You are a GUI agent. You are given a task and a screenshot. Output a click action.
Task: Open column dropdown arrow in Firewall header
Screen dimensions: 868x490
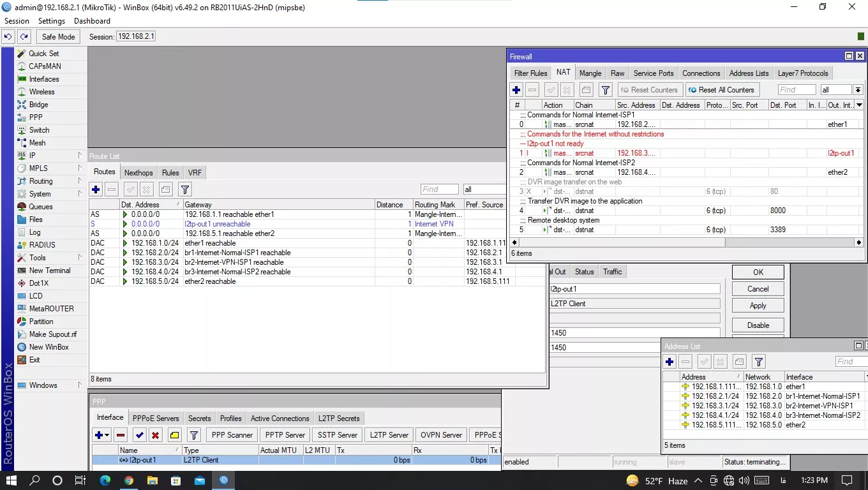[x=859, y=105]
